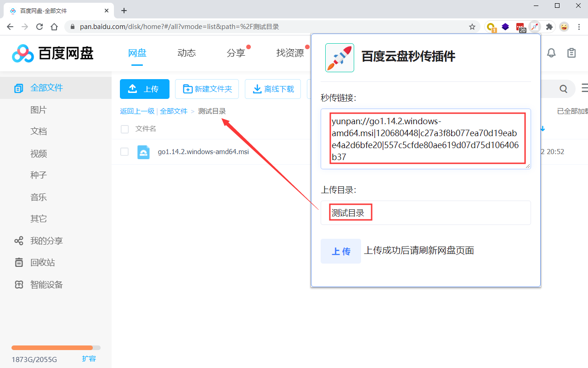View site lock information icon
Image resolution: width=588 pixels, height=368 pixels.
pos(72,27)
